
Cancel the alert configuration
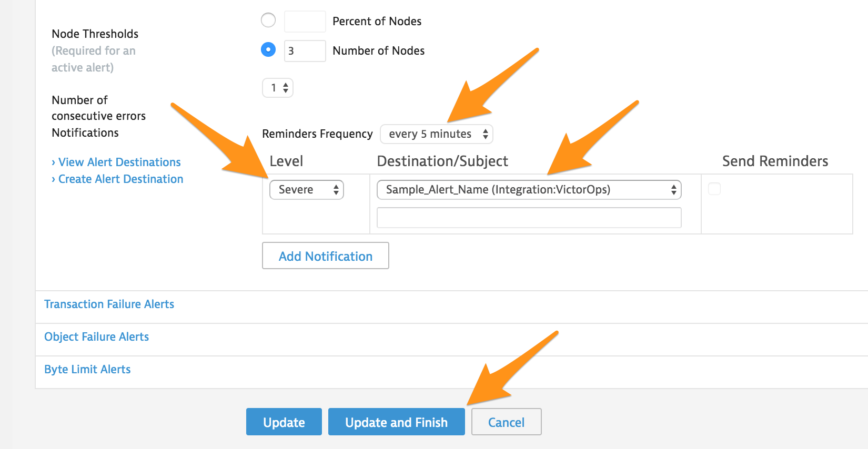[x=506, y=422]
